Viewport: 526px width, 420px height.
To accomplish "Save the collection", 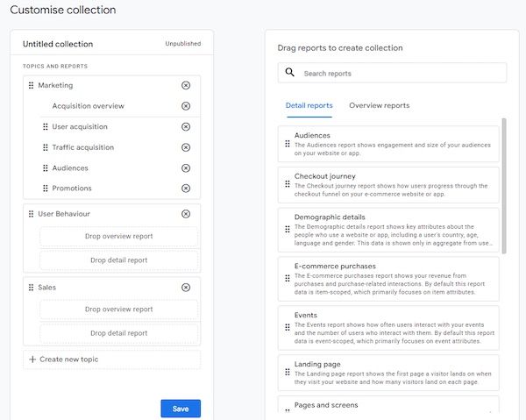I will point(181,409).
